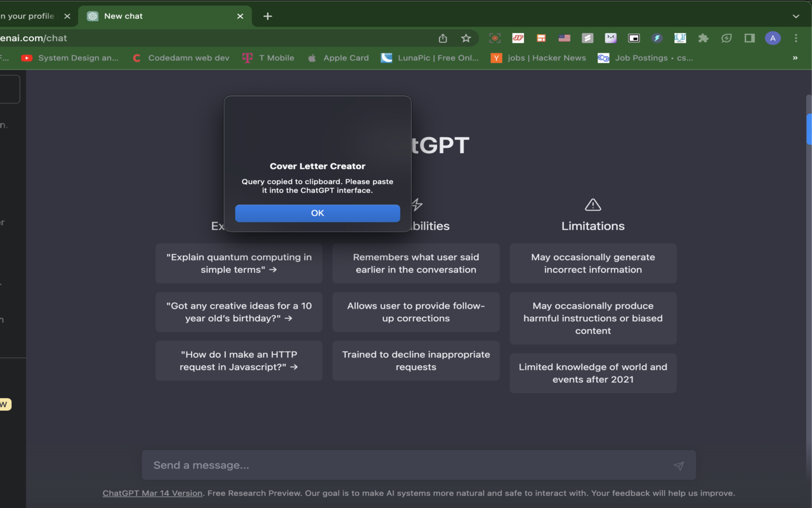Open the purple face extension icon
The height and width of the screenshot is (508, 812).
point(610,38)
